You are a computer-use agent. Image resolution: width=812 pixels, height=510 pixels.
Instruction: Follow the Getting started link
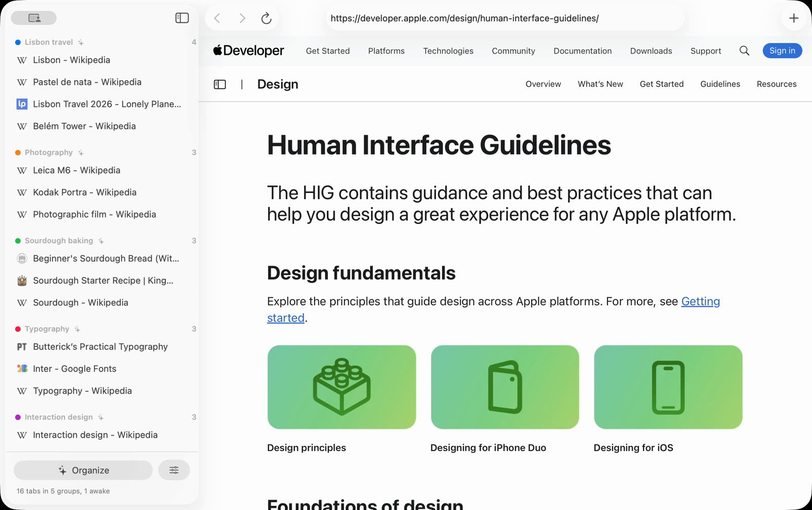pos(700,301)
